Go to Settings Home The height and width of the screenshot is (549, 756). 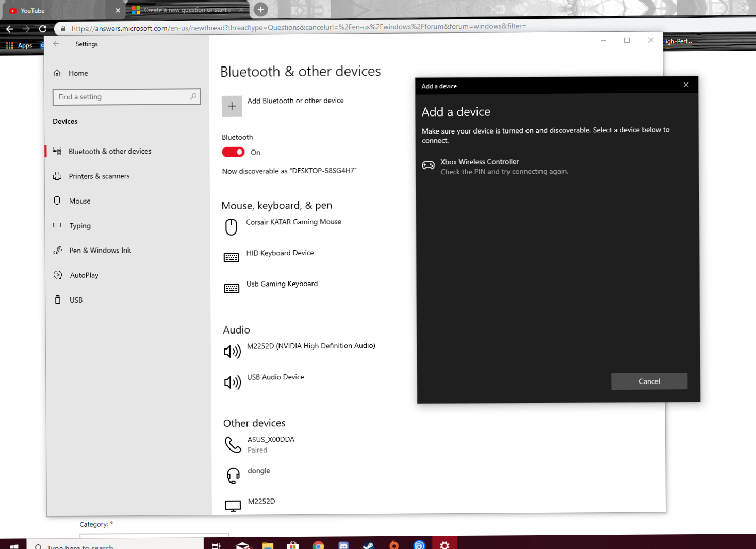(78, 73)
